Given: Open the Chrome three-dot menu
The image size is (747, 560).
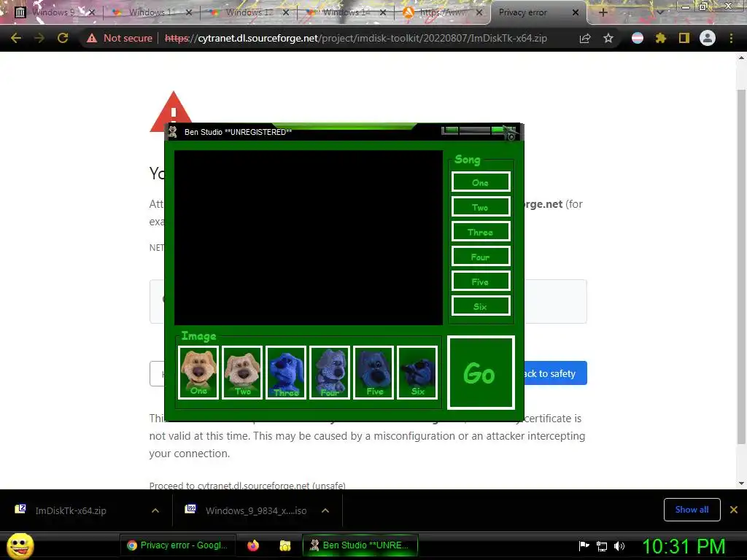Looking at the screenshot, I should [x=731, y=38].
